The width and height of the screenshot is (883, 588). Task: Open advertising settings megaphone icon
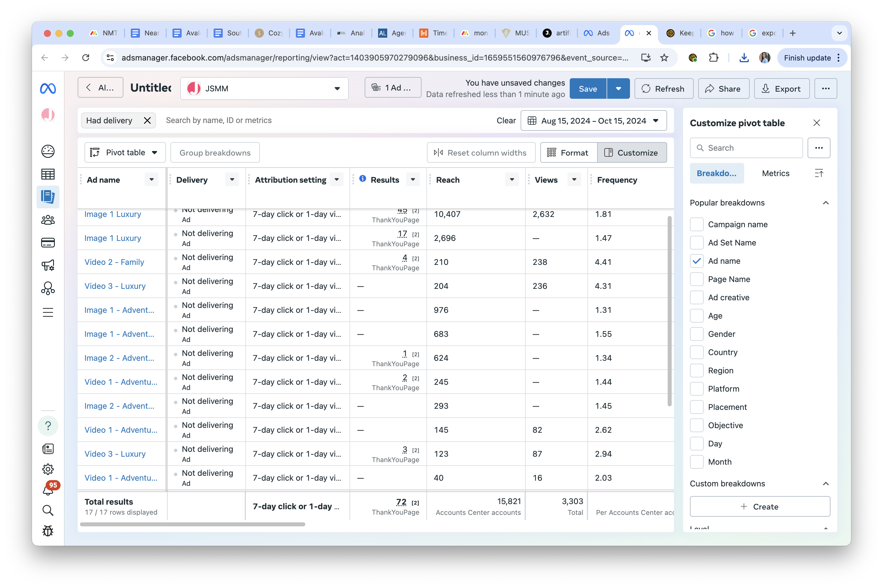48,265
